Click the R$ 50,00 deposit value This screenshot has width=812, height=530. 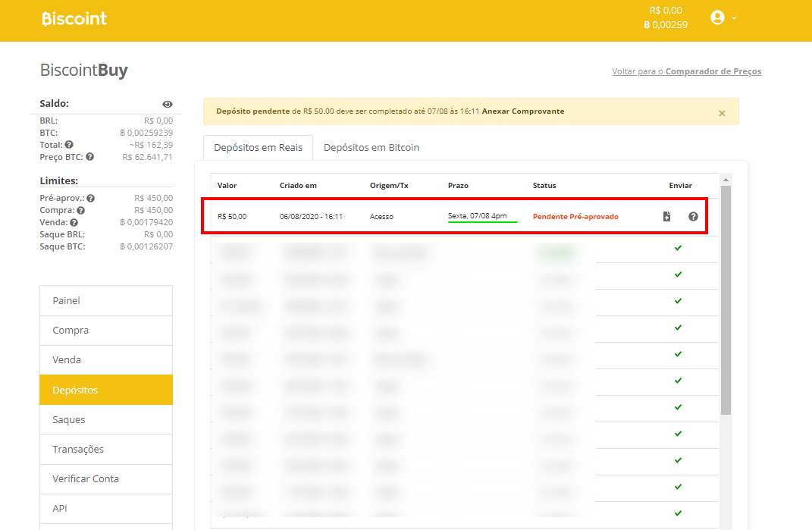pyautogui.click(x=232, y=217)
